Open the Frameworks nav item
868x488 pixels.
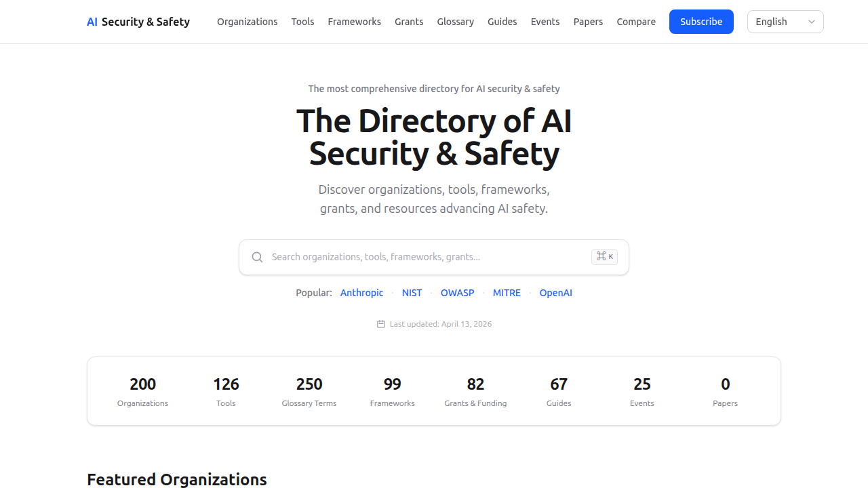pyautogui.click(x=355, y=22)
